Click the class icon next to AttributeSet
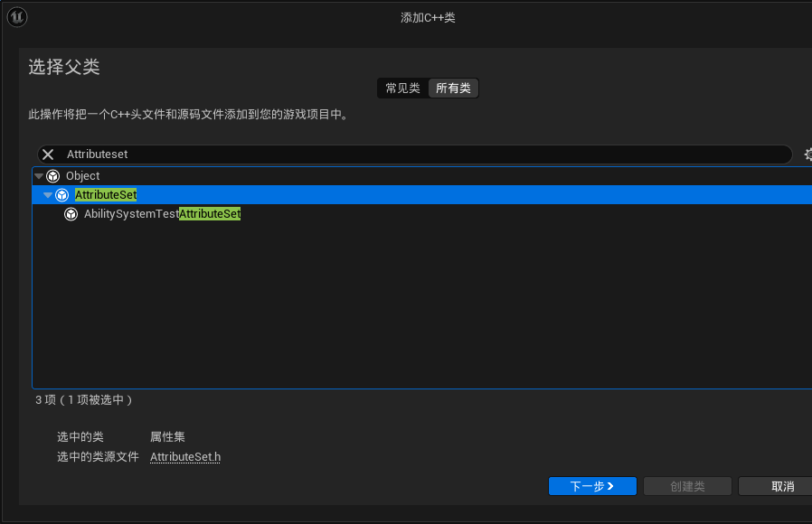The height and width of the screenshot is (524, 812). pos(61,194)
